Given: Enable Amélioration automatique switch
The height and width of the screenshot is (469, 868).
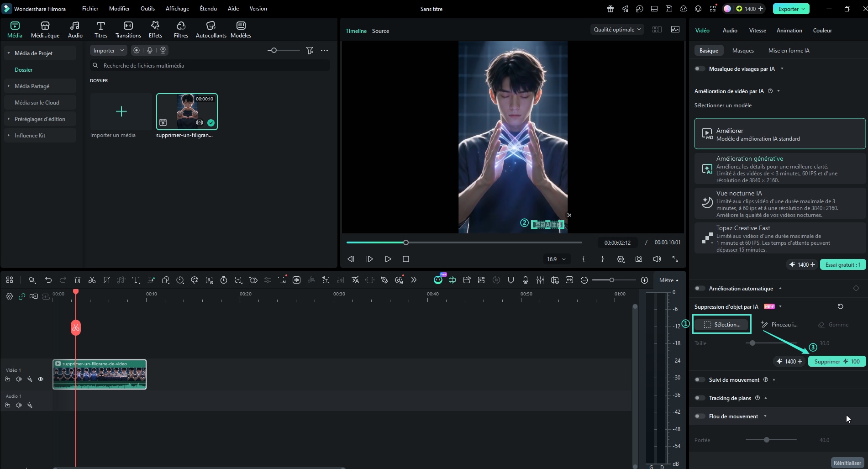Looking at the screenshot, I should 700,289.
